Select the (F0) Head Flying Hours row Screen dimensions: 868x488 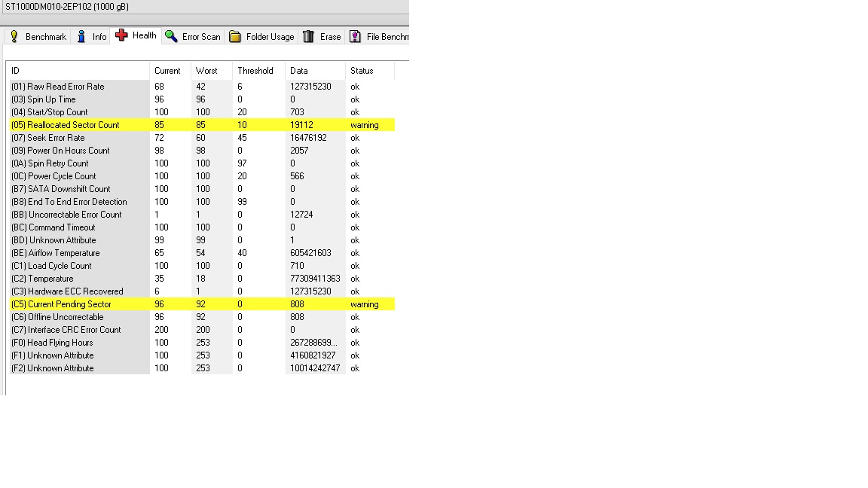point(202,343)
